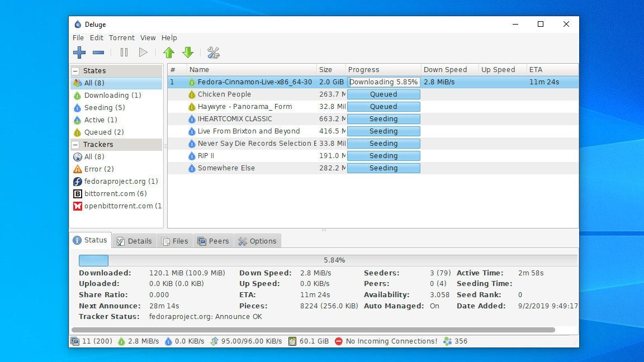The height and width of the screenshot is (362, 644).
Task: Click the DHT nodes 356 indicator
Action: [456, 341]
